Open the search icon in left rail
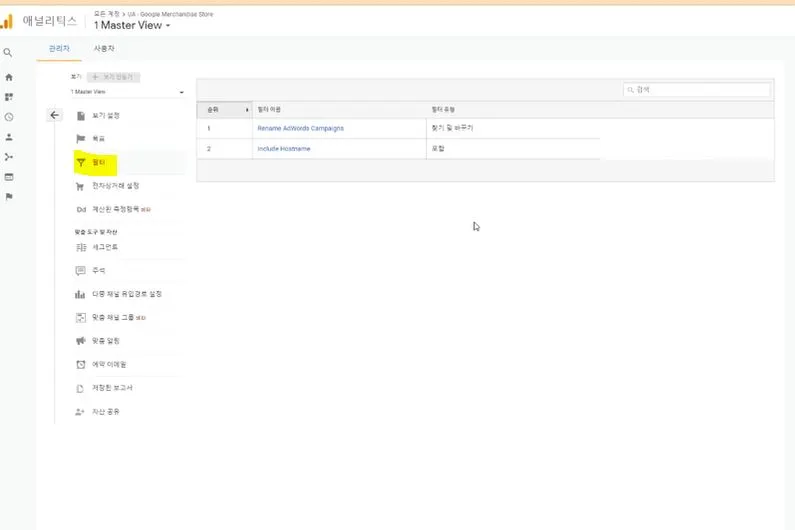 coord(8,53)
